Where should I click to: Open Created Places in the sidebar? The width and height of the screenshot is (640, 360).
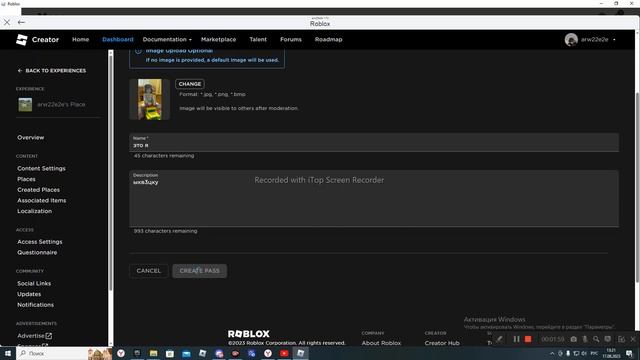[38, 190]
